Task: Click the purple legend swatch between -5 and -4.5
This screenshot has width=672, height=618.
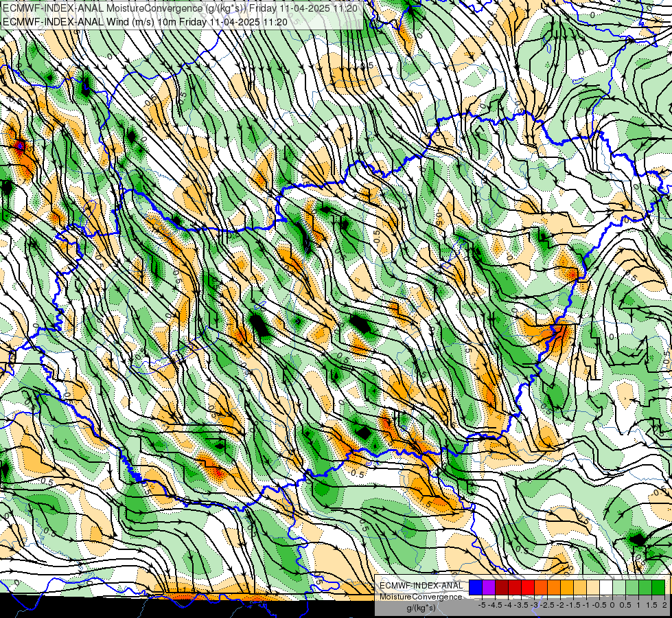Action: [x=489, y=587]
